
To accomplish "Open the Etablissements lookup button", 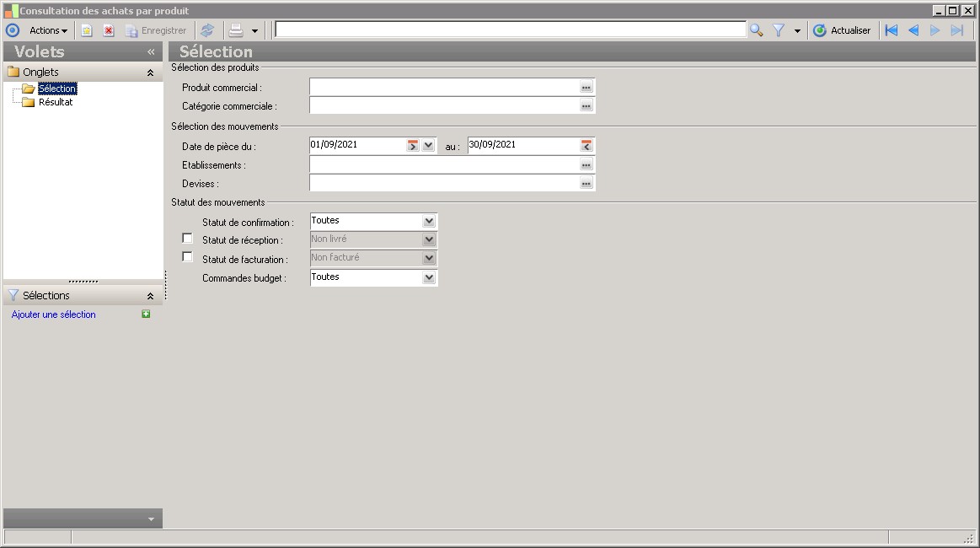I will pyautogui.click(x=586, y=165).
